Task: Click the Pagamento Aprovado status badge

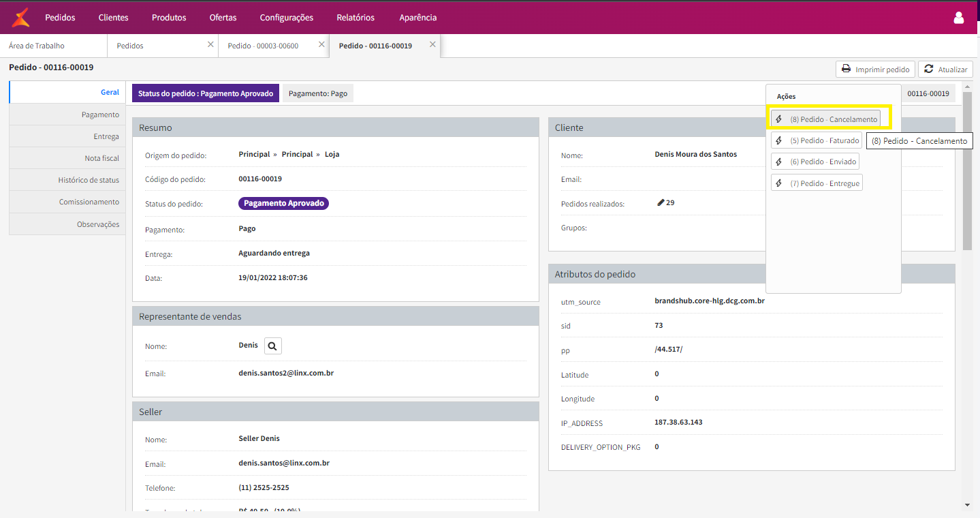Action: click(283, 203)
